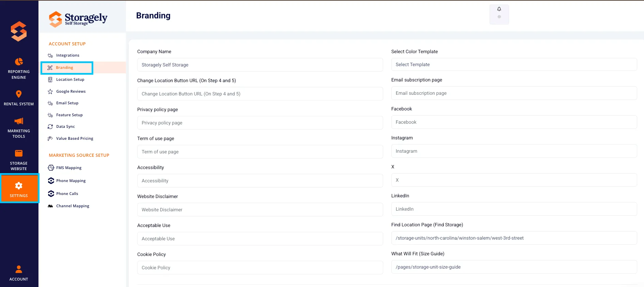
Task: Click the Email Setup icon
Action: tap(50, 103)
